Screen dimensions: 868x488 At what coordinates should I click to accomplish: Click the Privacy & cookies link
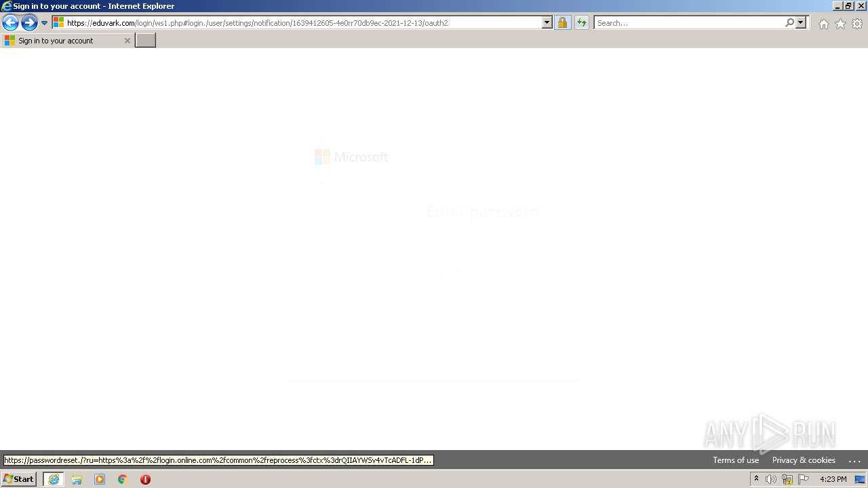[804, 460]
